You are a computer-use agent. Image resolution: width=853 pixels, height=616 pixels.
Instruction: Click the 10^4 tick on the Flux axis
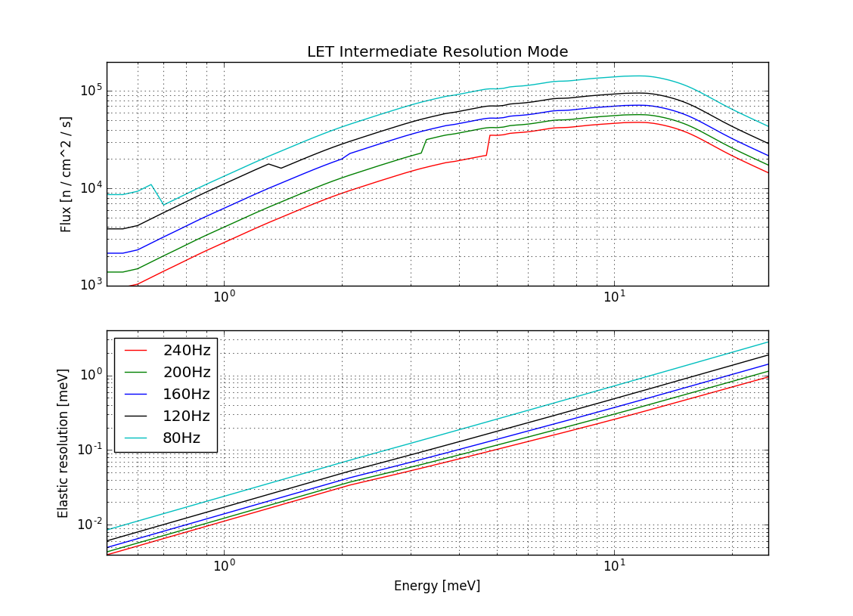click(x=91, y=187)
